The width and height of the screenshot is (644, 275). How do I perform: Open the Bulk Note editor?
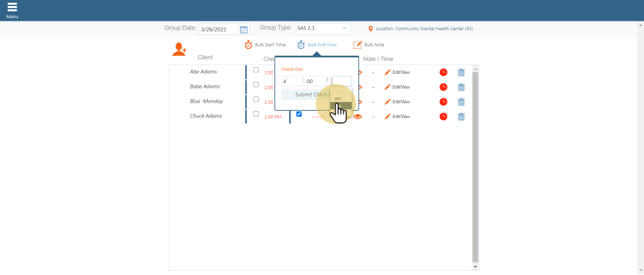coord(369,45)
